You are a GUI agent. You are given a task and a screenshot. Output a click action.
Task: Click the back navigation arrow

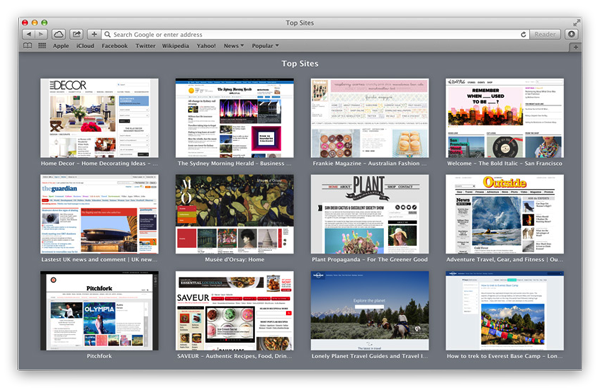tap(29, 34)
